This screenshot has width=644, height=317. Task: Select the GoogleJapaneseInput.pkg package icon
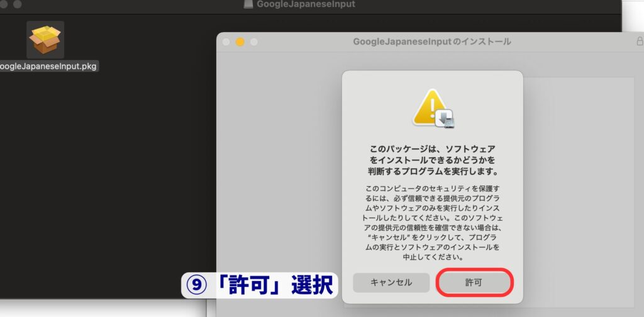[x=45, y=40]
